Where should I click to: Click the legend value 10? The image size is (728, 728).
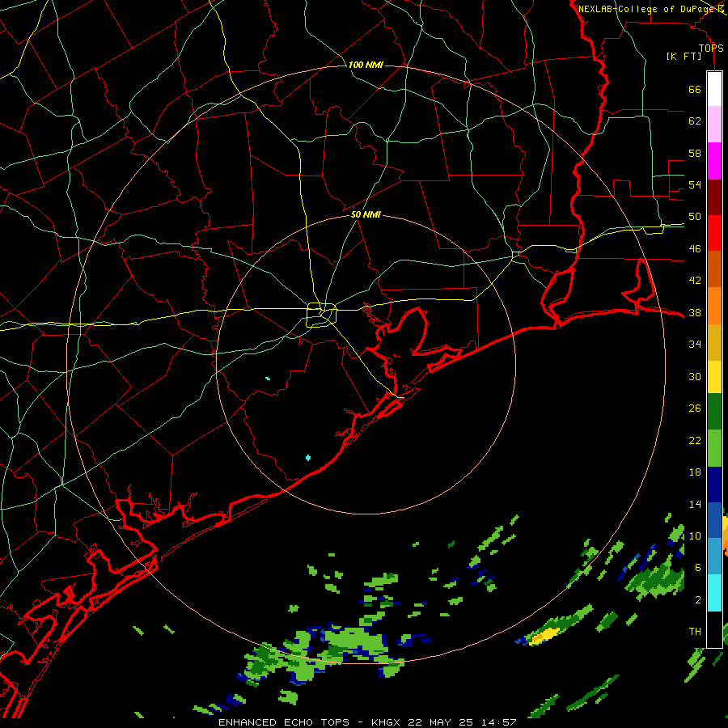(695, 535)
